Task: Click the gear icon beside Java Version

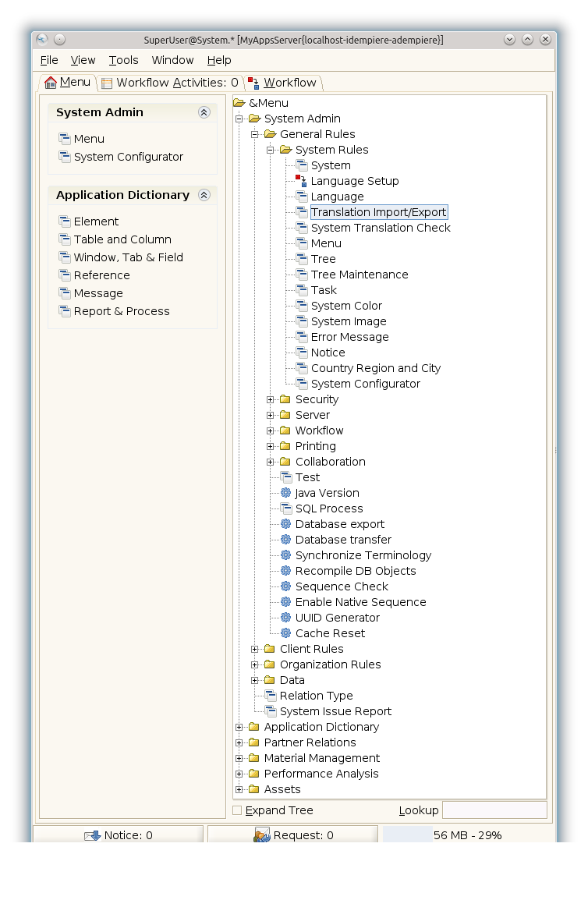Action: pos(285,493)
